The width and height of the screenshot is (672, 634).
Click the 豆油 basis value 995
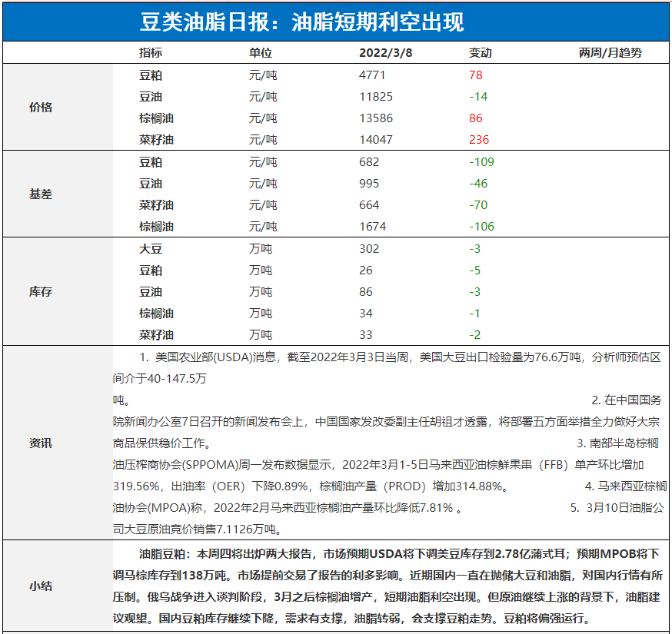369,184
